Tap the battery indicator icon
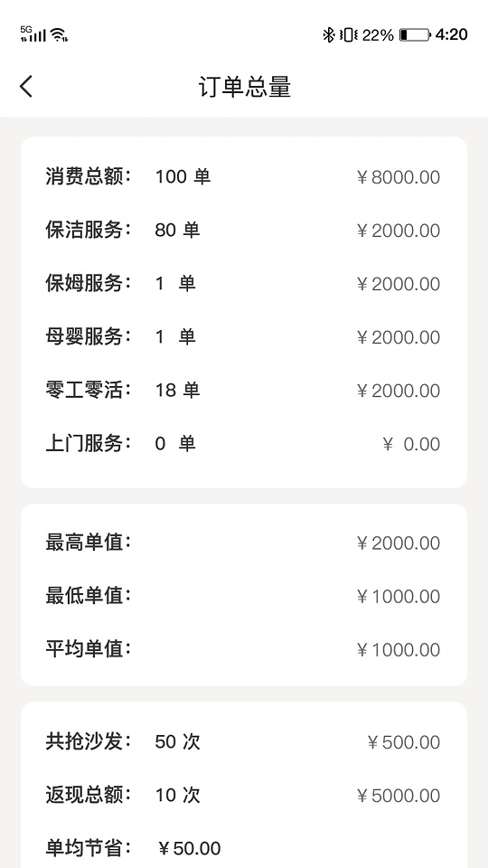Screen dimensions: 488x868 [x=415, y=35]
